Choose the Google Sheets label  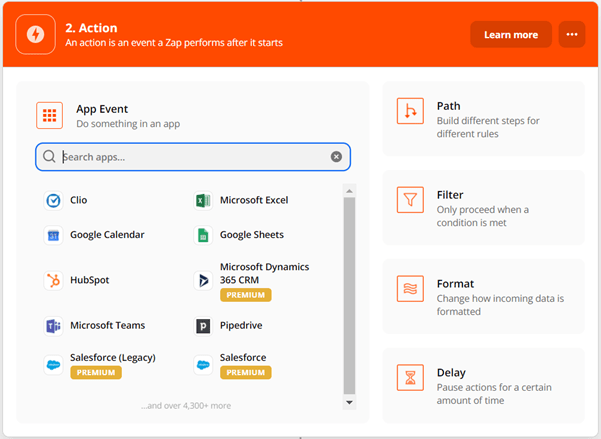click(x=251, y=235)
